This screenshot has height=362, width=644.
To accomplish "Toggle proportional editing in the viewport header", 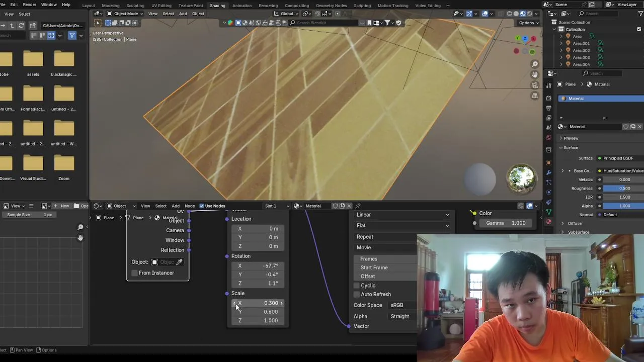I will pos(338,14).
